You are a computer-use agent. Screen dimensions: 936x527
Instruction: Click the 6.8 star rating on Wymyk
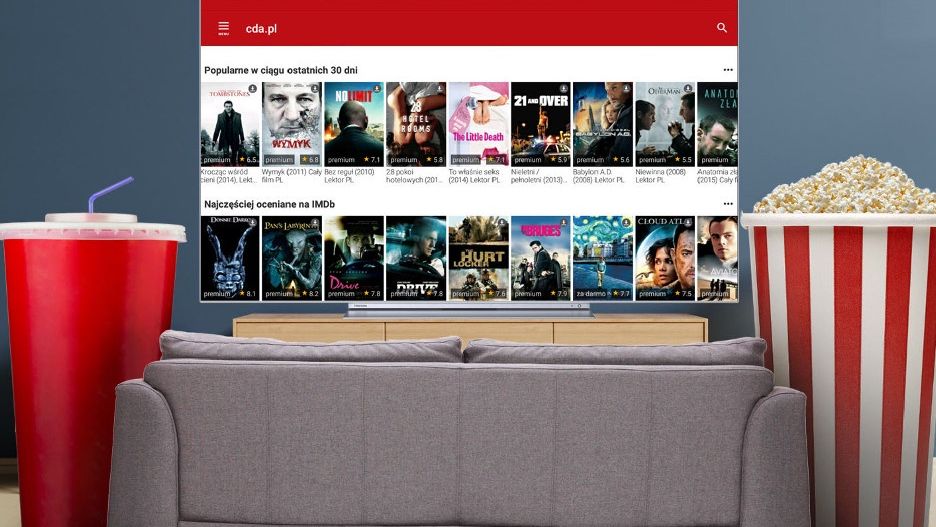(310, 160)
